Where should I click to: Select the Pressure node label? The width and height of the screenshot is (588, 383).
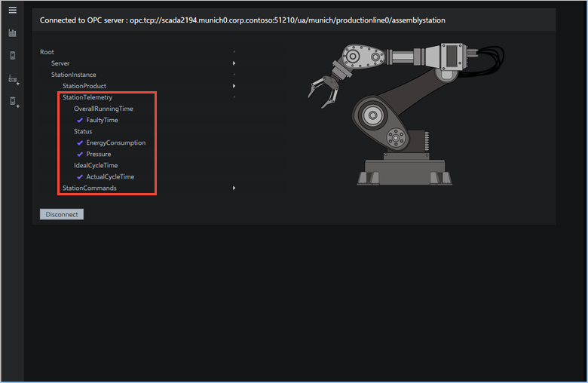[99, 154]
